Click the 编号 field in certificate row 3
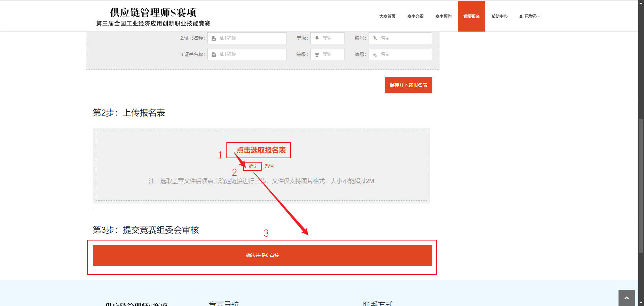 tap(400, 54)
